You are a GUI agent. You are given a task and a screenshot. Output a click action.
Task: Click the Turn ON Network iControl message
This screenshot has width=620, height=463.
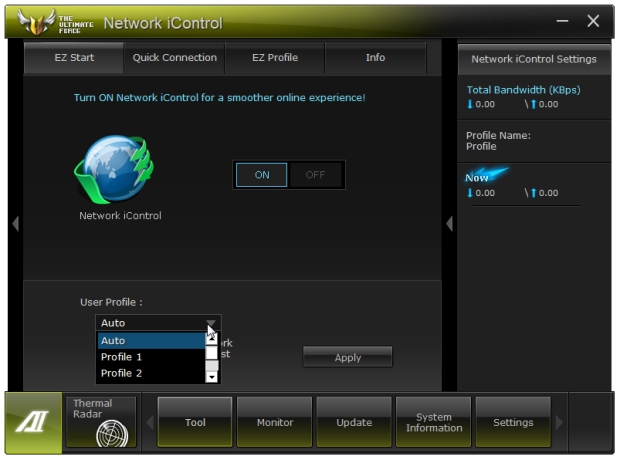pyautogui.click(x=219, y=98)
